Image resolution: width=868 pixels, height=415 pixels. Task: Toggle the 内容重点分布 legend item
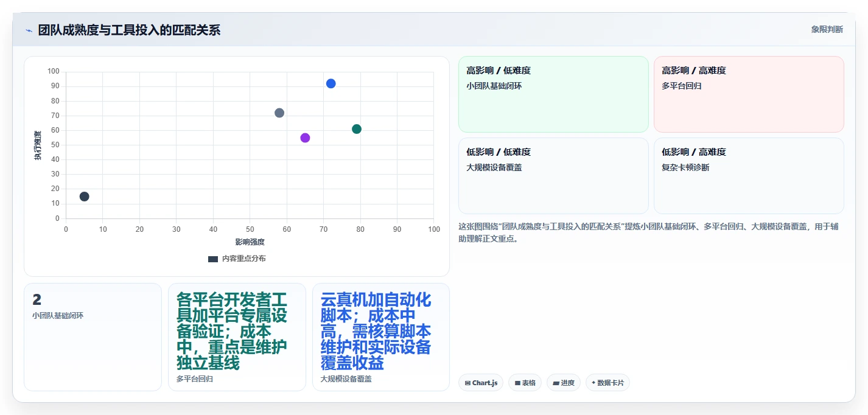pyautogui.click(x=237, y=259)
